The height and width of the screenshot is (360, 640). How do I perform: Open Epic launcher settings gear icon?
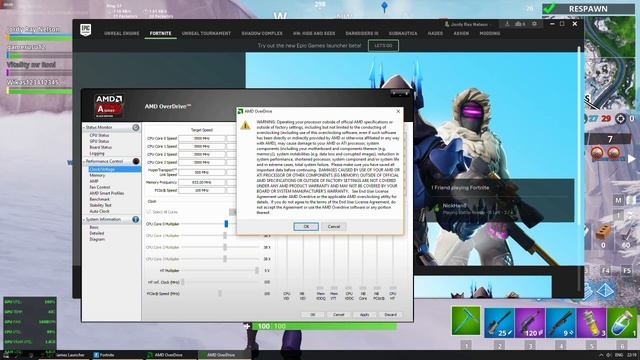point(534,24)
